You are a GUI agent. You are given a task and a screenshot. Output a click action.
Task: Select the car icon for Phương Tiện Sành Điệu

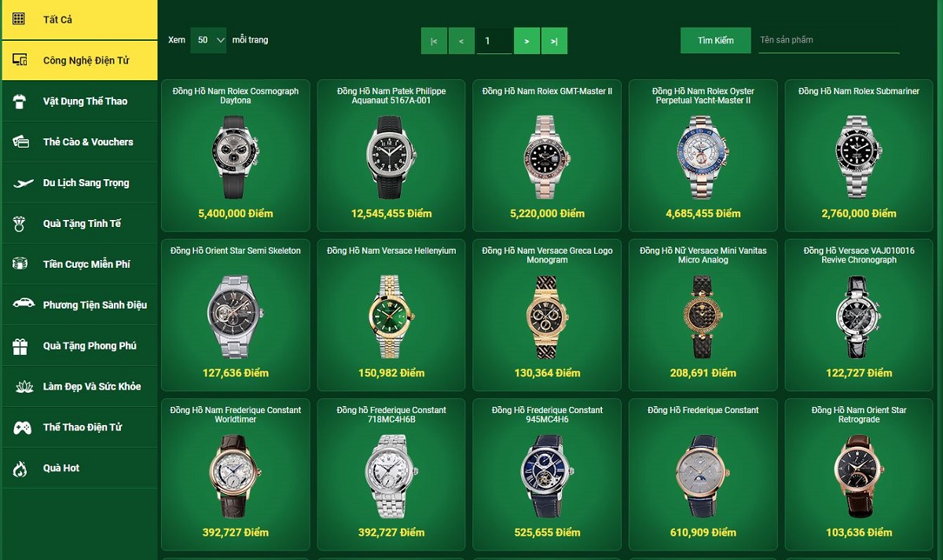[x=21, y=305]
